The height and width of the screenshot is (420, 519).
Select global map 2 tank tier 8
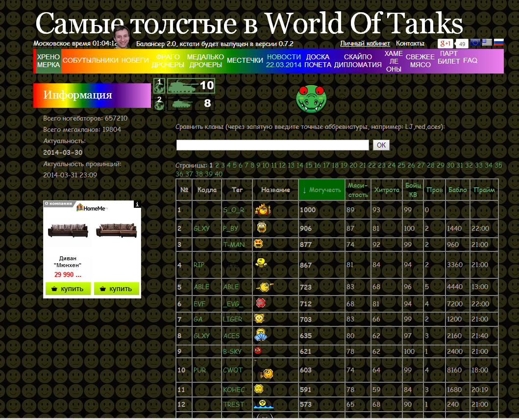pyautogui.click(x=191, y=103)
